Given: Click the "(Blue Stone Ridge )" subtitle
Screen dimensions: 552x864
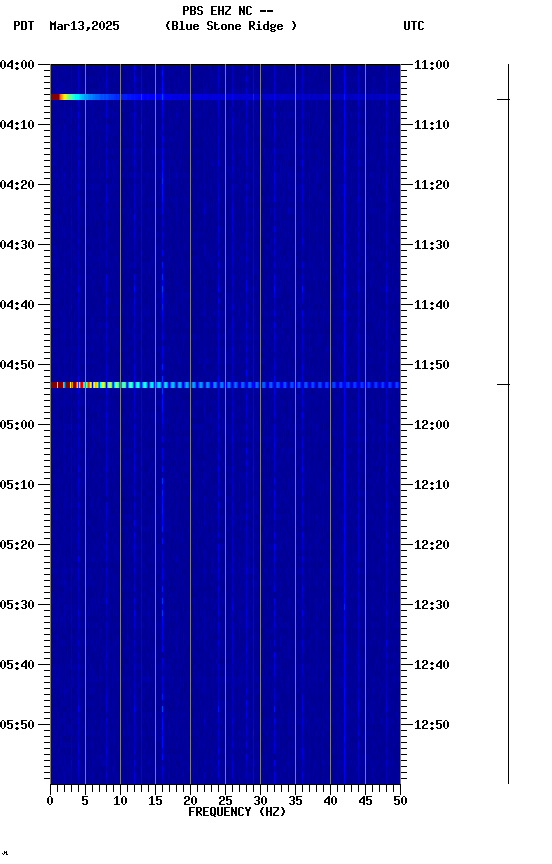Looking at the screenshot, I should click(231, 26).
